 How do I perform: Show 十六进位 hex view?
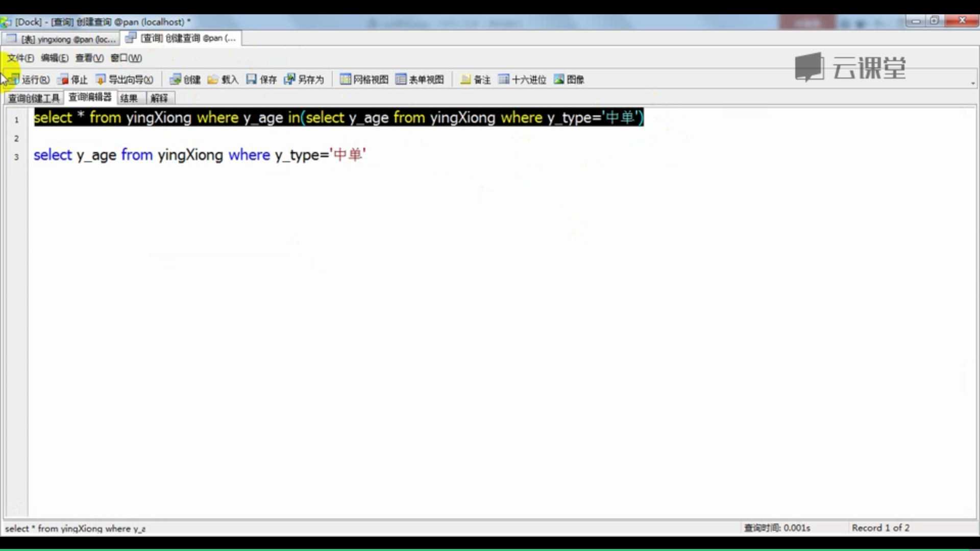click(x=523, y=80)
